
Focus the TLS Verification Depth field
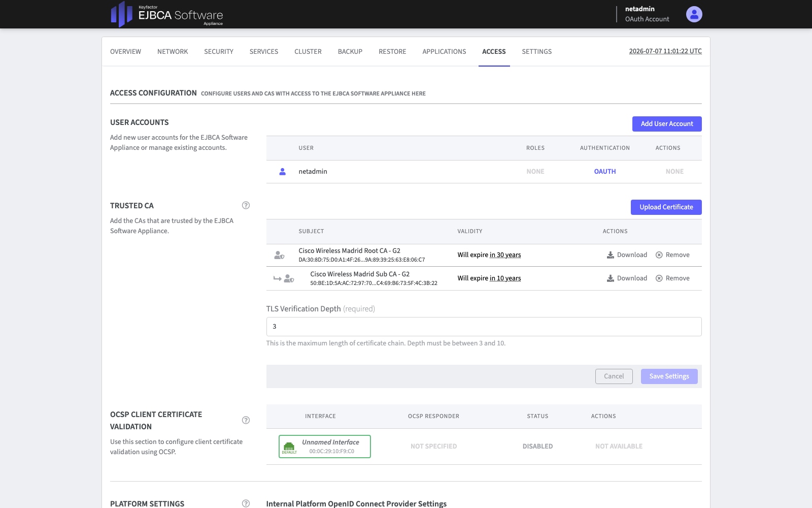point(484,327)
